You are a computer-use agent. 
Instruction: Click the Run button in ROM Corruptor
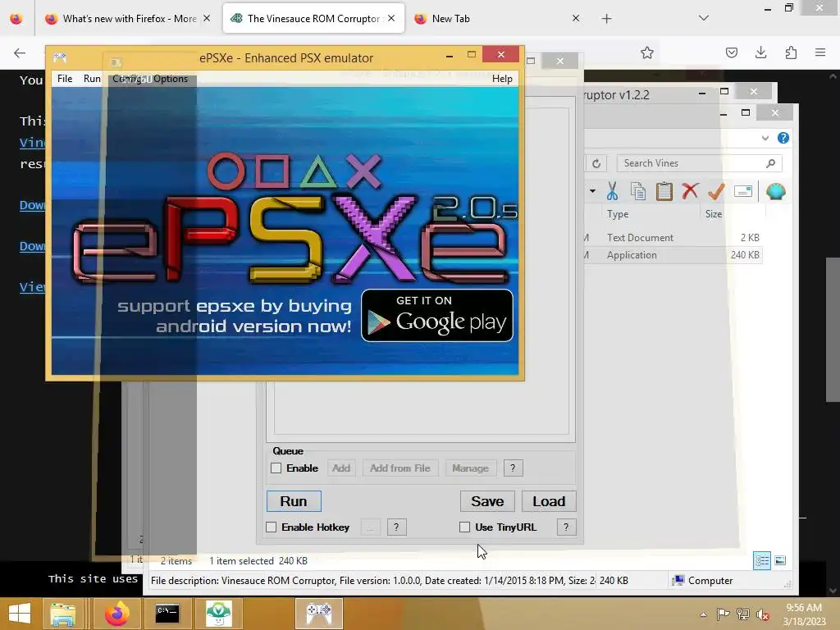(294, 501)
